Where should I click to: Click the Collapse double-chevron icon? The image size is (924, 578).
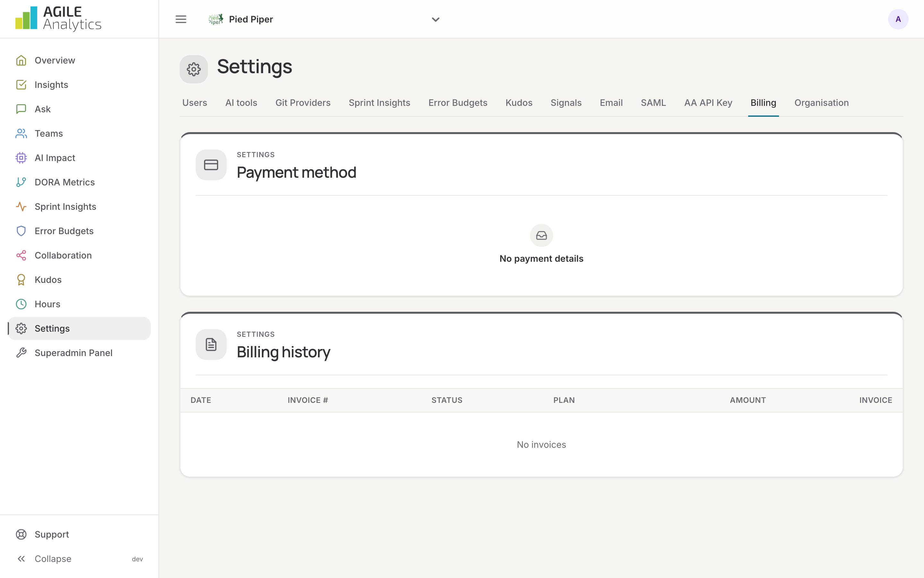pyautogui.click(x=21, y=559)
